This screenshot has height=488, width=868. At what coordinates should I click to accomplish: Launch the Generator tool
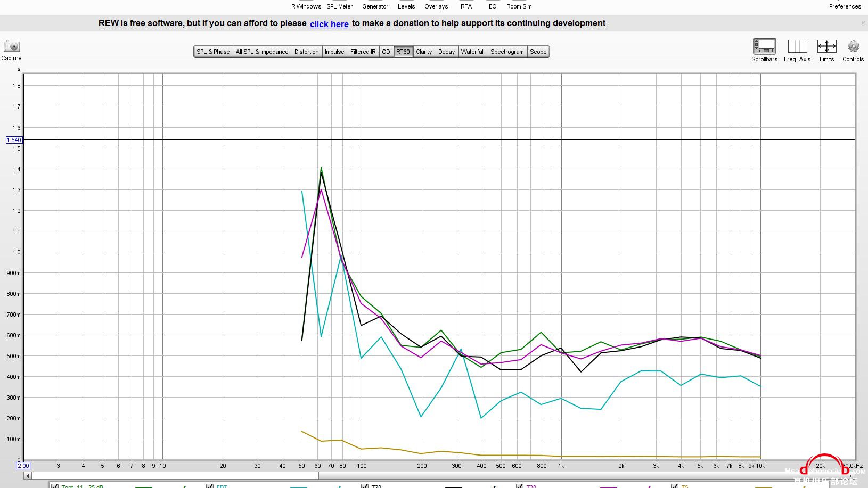click(375, 6)
